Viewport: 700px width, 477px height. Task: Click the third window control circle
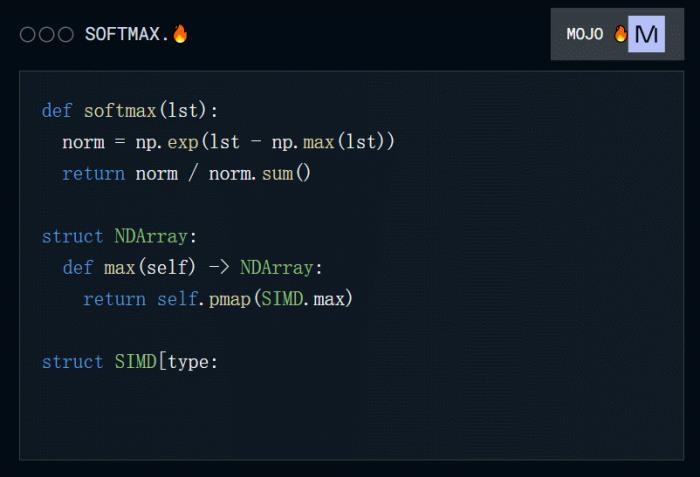tap(66, 34)
